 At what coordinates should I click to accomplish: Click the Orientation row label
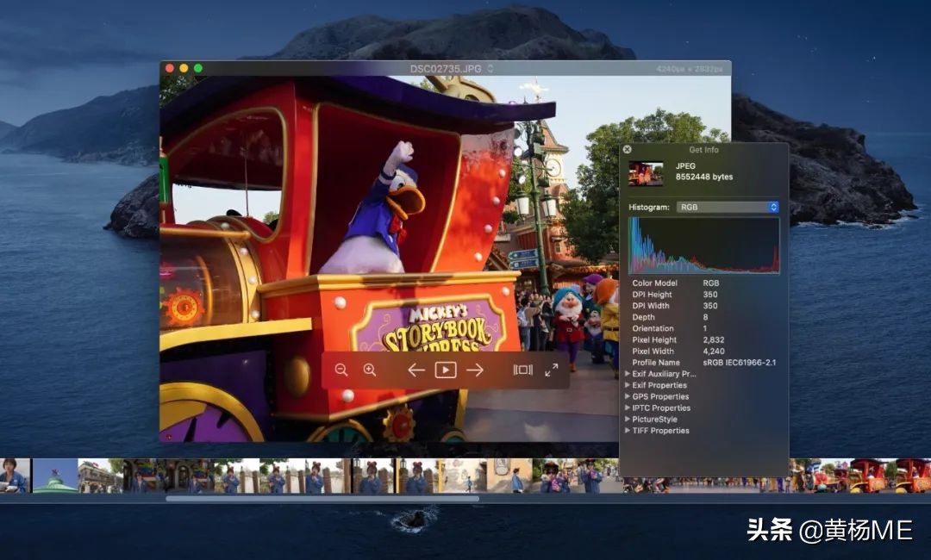click(653, 328)
